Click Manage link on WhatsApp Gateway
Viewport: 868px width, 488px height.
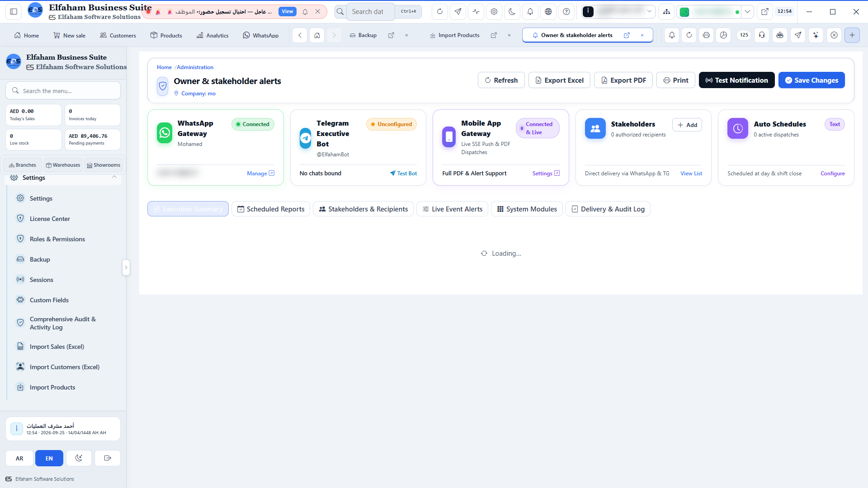260,174
